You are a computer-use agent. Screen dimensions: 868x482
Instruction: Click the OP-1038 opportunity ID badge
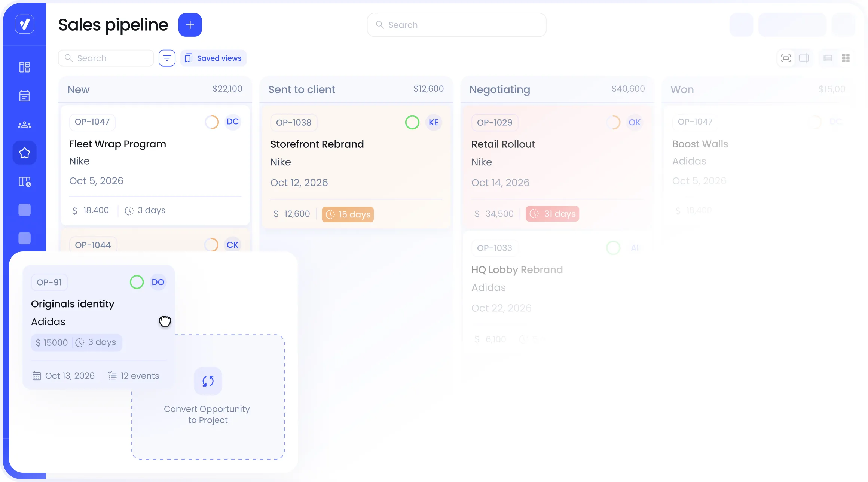(x=294, y=122)
